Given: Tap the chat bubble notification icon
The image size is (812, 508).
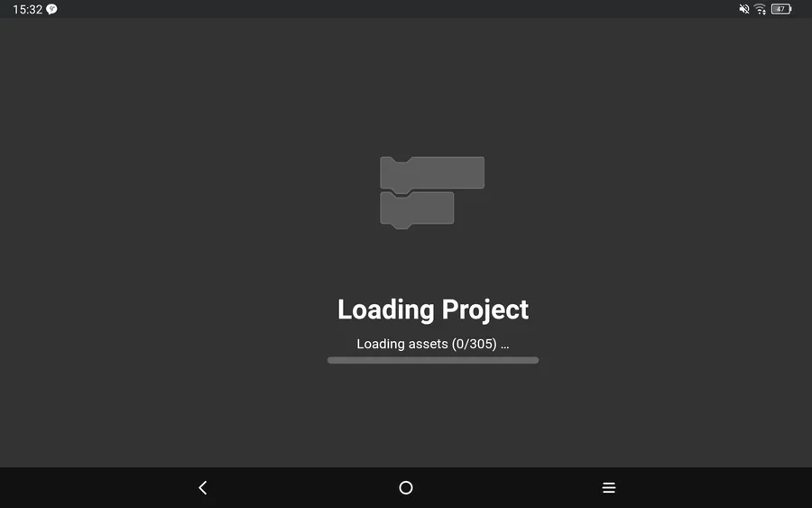Looking at the screenshot, I should pyautogui.click(x=51, y=9).
